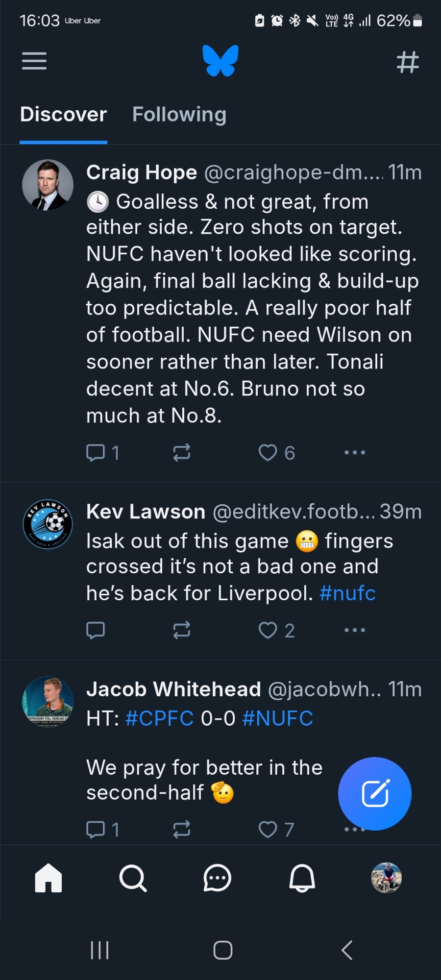Go to the Home feed icon

(49, 878)
